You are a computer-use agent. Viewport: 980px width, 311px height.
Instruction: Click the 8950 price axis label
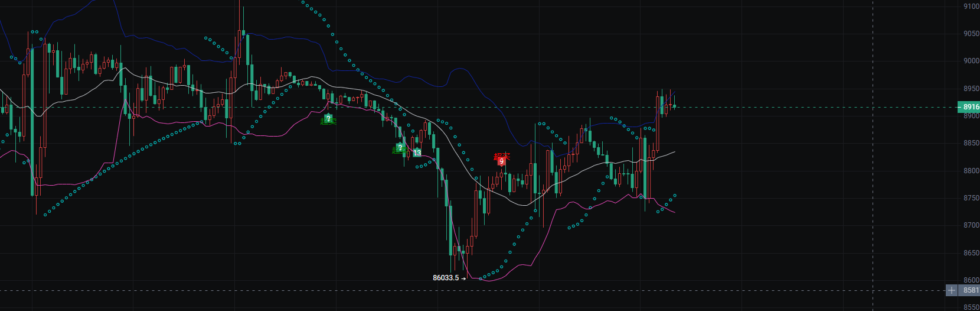tap(971, 89)
